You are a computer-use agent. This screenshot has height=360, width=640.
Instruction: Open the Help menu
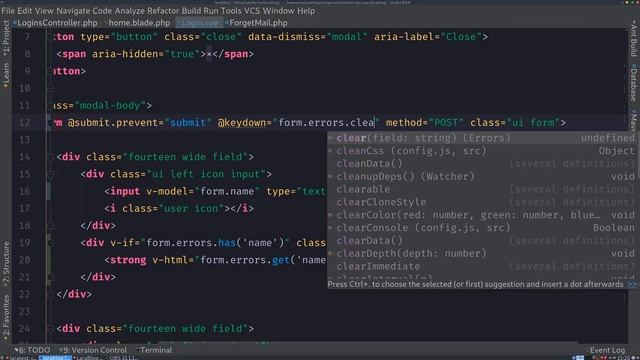[x=306, y=11]
